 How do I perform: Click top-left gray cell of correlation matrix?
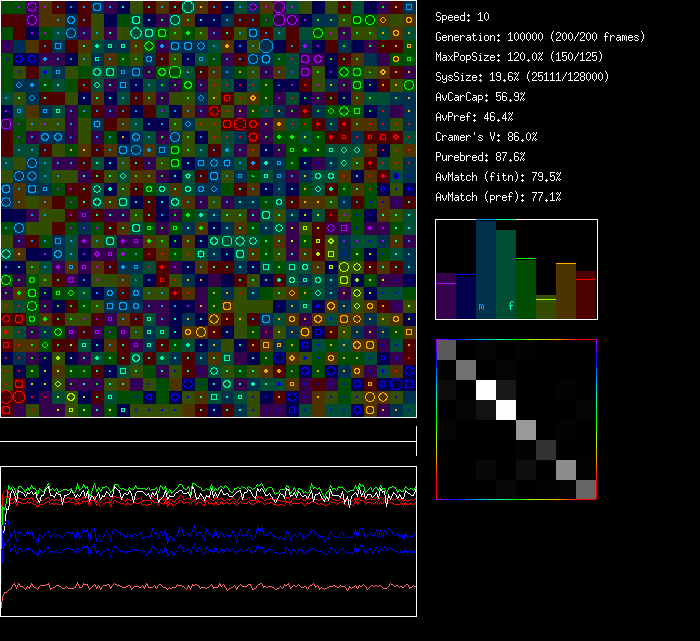pos(446,350)
